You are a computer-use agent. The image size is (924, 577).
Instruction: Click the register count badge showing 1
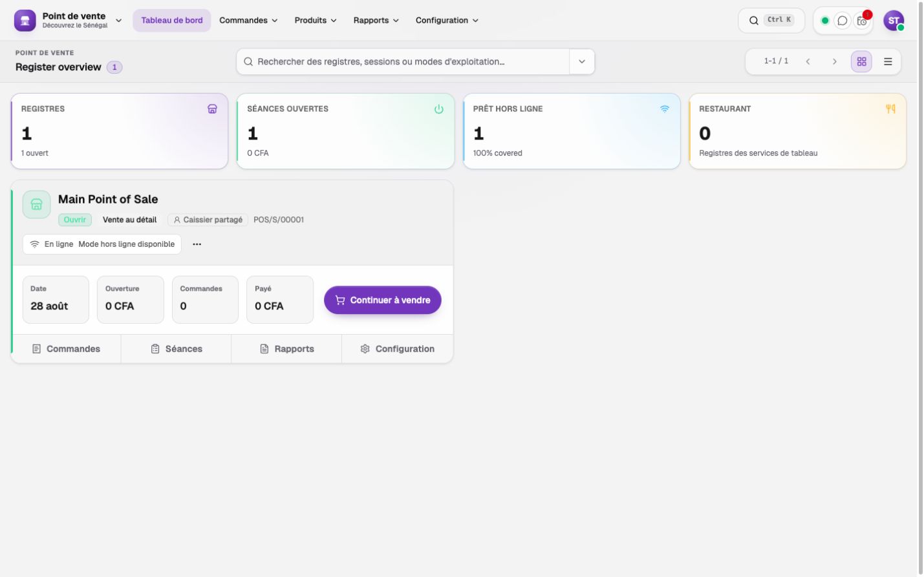(114, 67)
